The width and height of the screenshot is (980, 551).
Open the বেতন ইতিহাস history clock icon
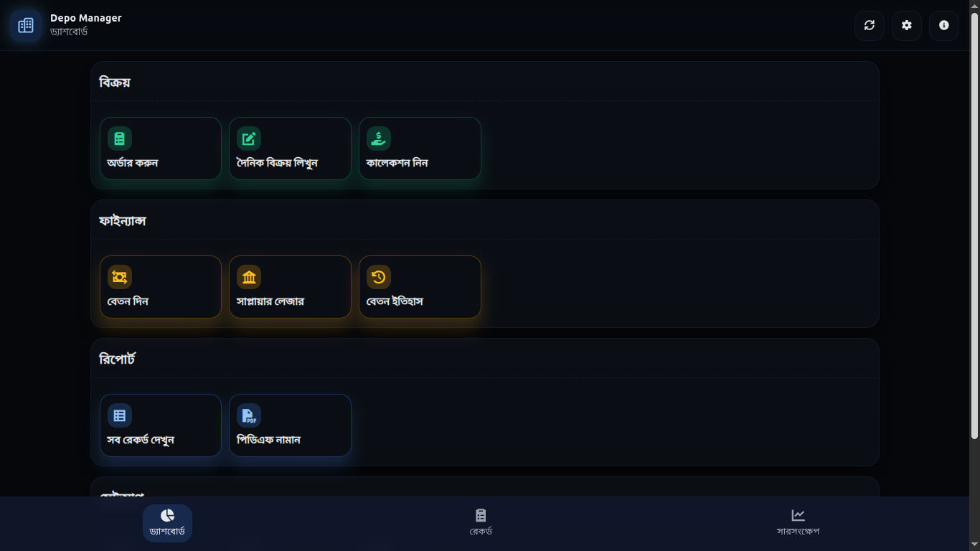point(378,276)
